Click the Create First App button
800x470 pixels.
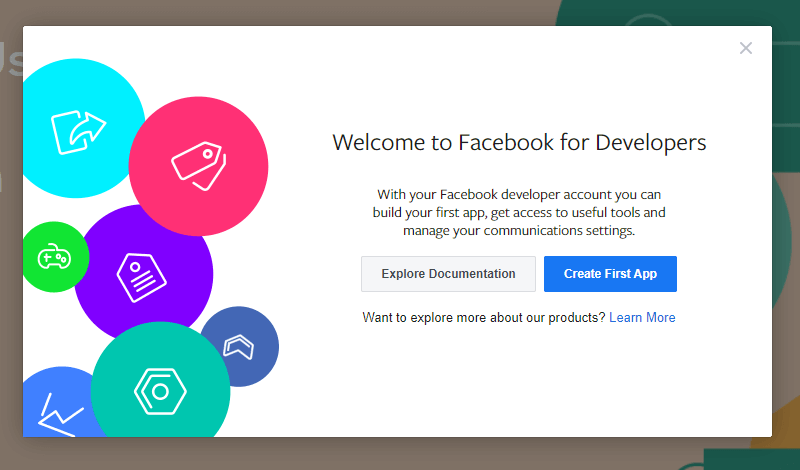click(610, 274)
